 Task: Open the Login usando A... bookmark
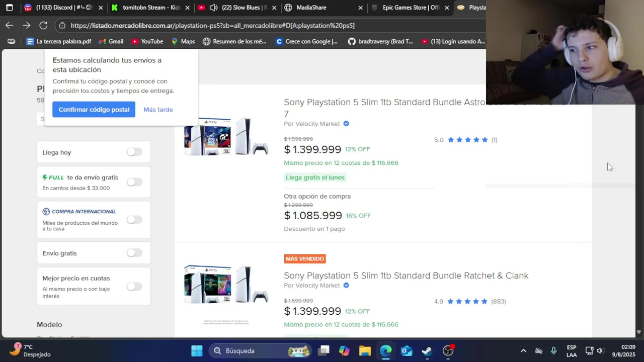(x=453, y=41)
